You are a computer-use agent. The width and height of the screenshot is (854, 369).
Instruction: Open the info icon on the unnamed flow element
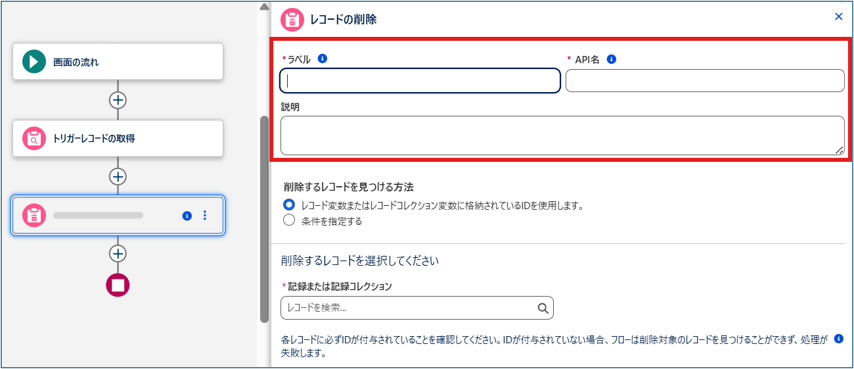coord(187,216)
